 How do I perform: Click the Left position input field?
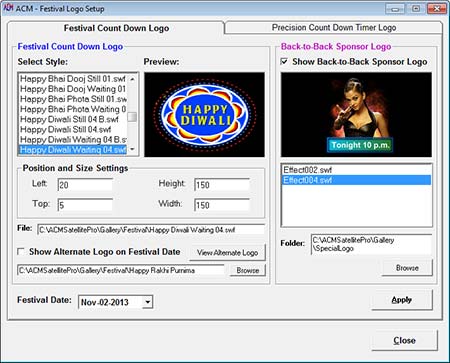[x=85, y=185]
